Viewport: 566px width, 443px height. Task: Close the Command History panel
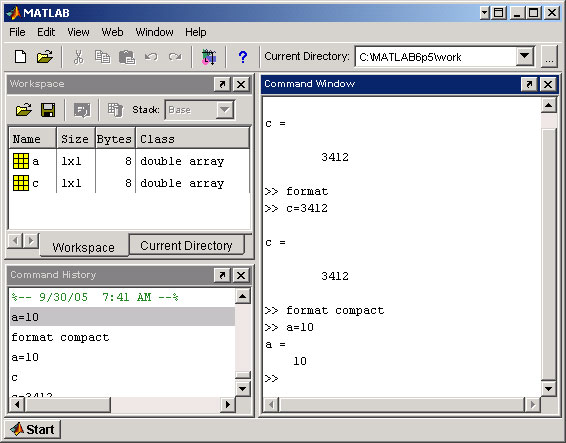tap(241, 275)
